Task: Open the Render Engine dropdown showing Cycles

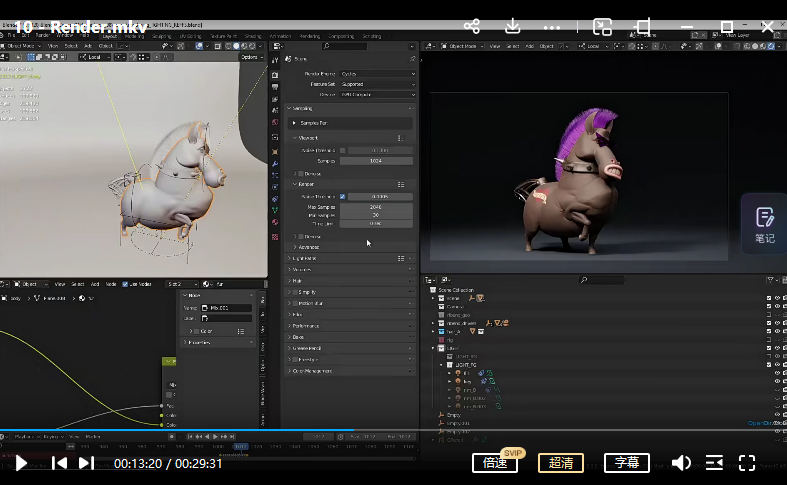Action: click(378, 74)
